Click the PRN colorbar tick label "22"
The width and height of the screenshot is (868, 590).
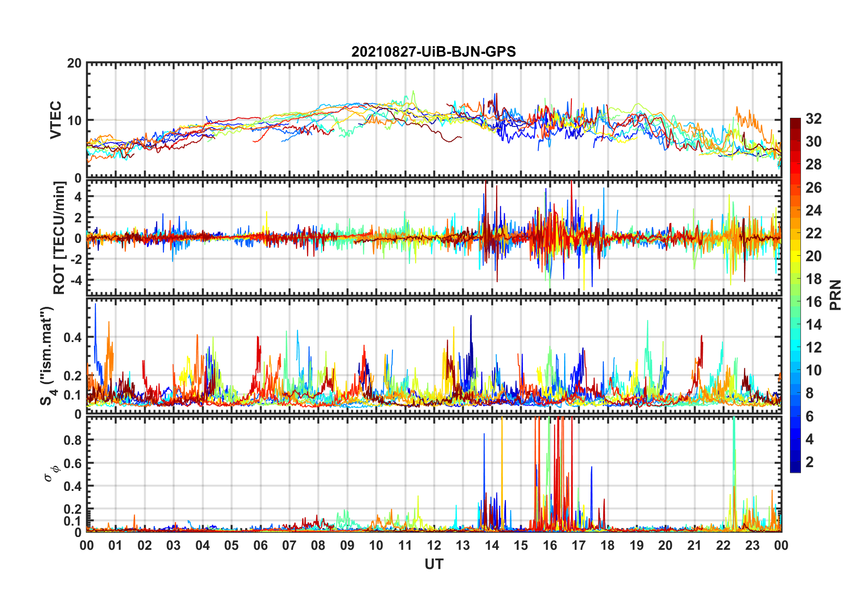814,233
